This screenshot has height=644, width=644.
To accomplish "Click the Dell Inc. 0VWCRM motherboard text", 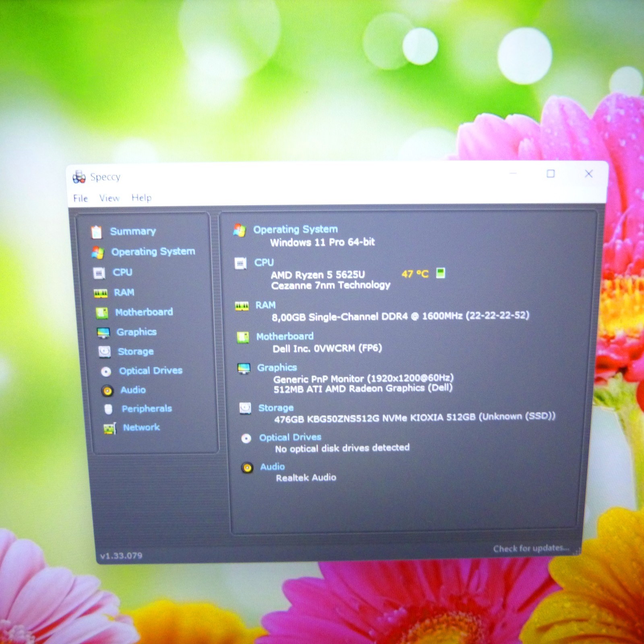I will point(327,349).
